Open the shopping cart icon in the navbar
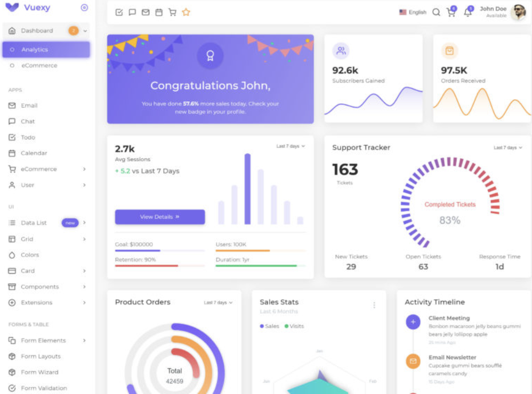532x394 pixels. pyautogui.click(x=451, y=12)
